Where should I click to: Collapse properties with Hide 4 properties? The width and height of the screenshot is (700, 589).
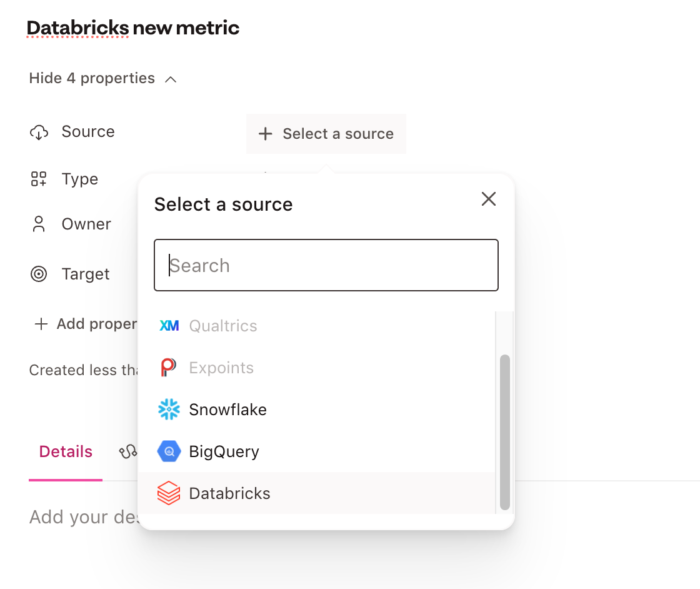pos(103,79)
